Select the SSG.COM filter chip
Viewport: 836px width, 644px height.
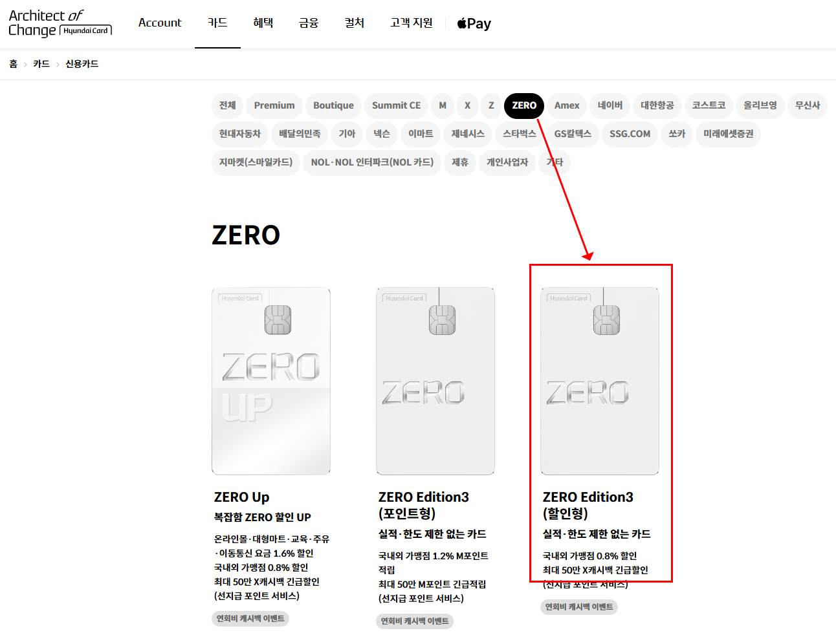pyautogui.click(x=630, y=134)
